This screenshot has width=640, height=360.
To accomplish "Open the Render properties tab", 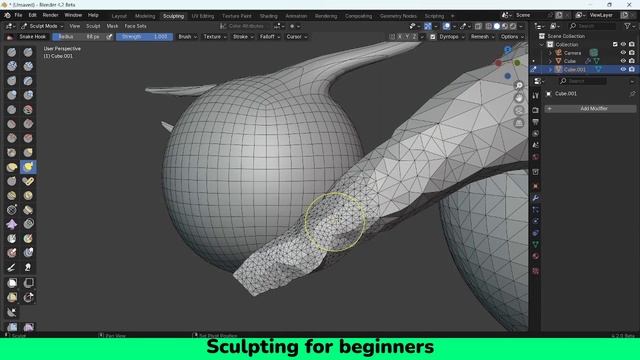I will [x=536, y=110].
